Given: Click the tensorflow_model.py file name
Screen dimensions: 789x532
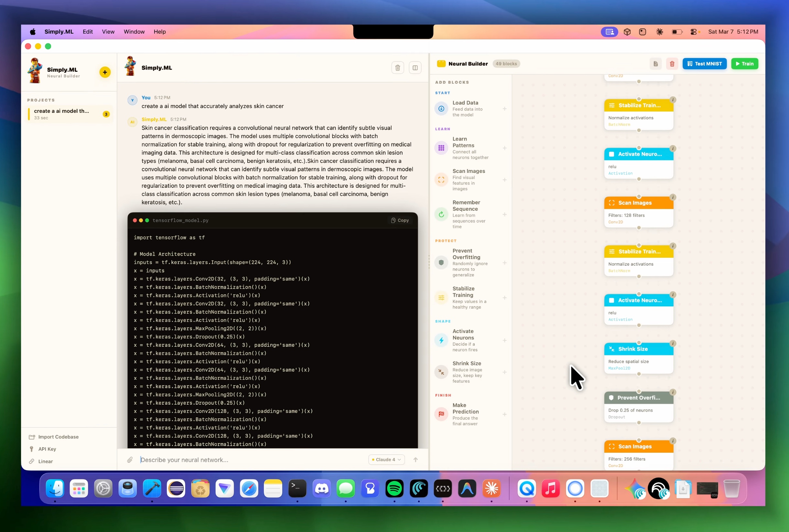Looking at the screenshot, I should (180, 220).
